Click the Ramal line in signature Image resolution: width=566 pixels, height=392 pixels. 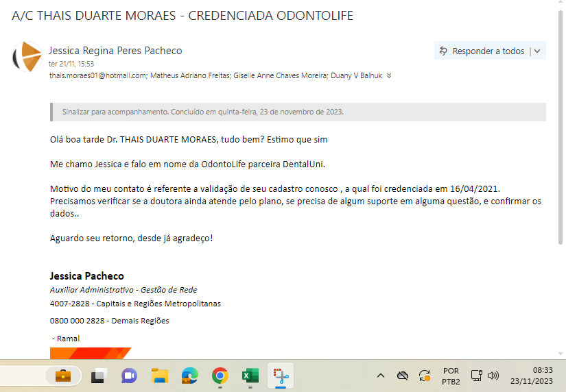[x=66, y=339]
